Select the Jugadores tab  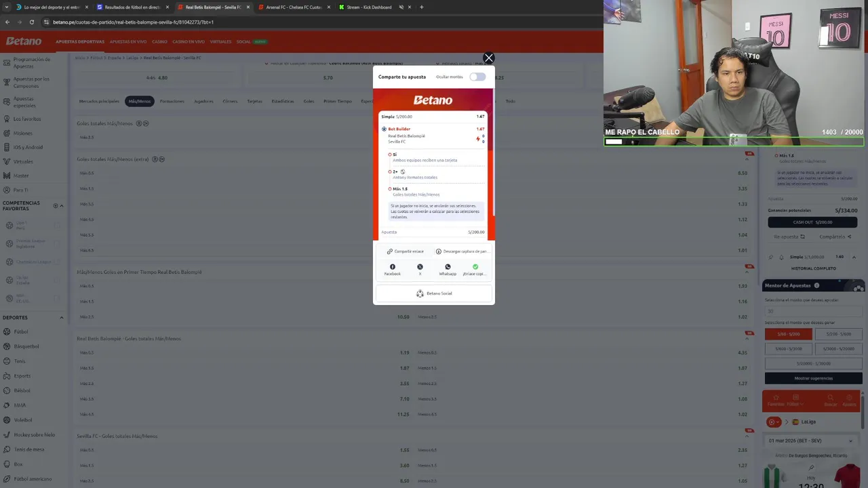pyautogui.click(x=203, y=101)
